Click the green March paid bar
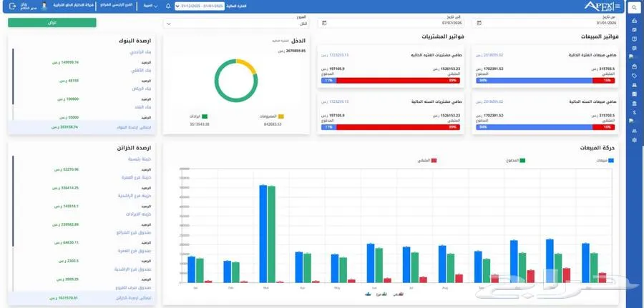This screenshot has height=308, width=644. pyautogui.click(x=271, y=234)
